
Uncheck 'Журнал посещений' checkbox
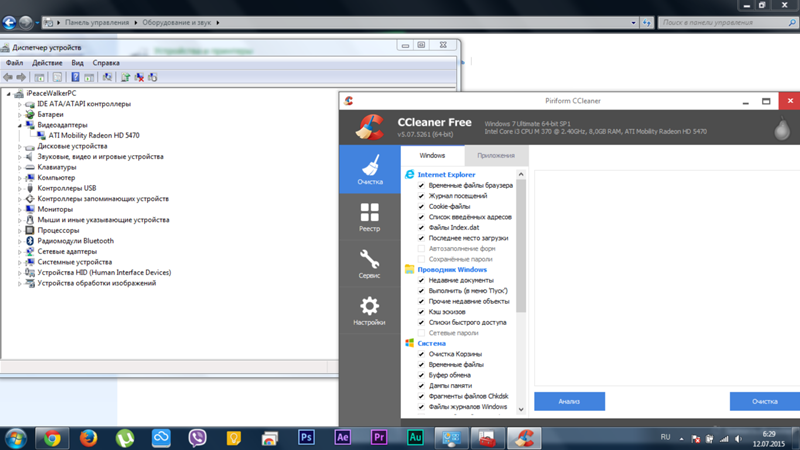click(421, 196)
